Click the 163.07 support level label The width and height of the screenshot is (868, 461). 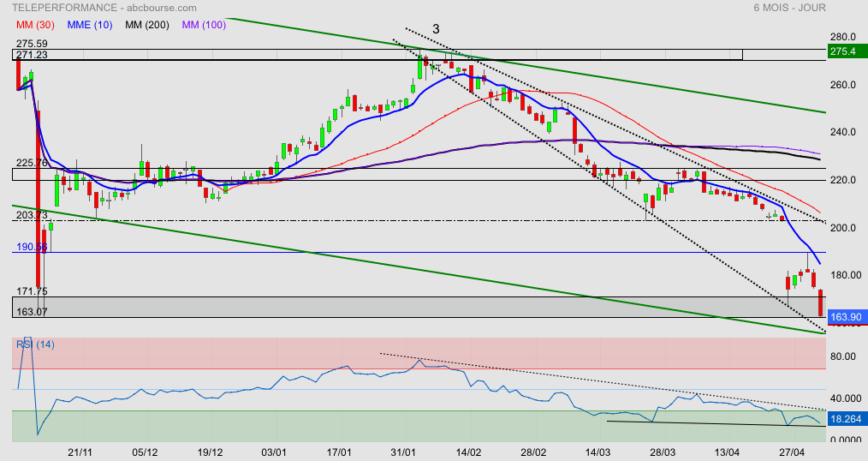click(32, 312)
